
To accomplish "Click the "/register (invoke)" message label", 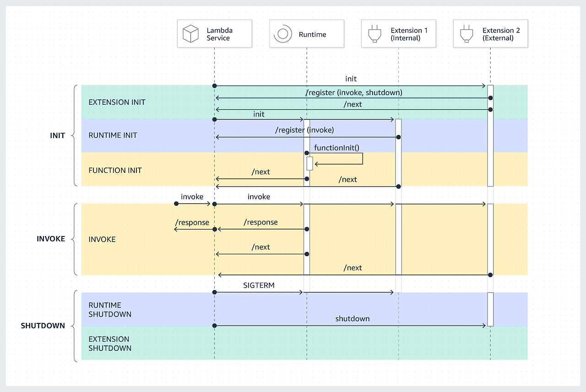I will point(304,130).
